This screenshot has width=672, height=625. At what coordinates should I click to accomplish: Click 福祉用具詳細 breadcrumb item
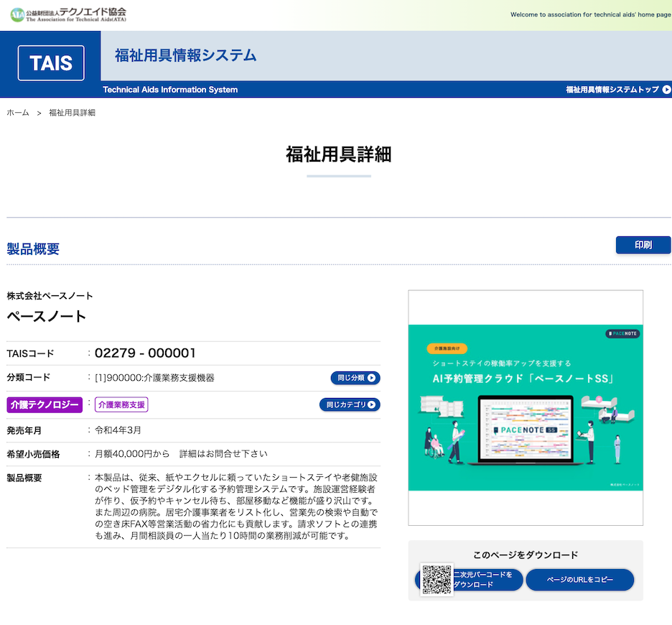point(72,113)
